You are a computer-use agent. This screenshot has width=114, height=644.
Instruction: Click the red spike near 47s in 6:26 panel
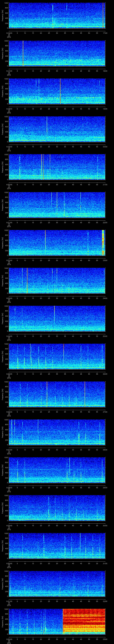[x=85, y=394]
